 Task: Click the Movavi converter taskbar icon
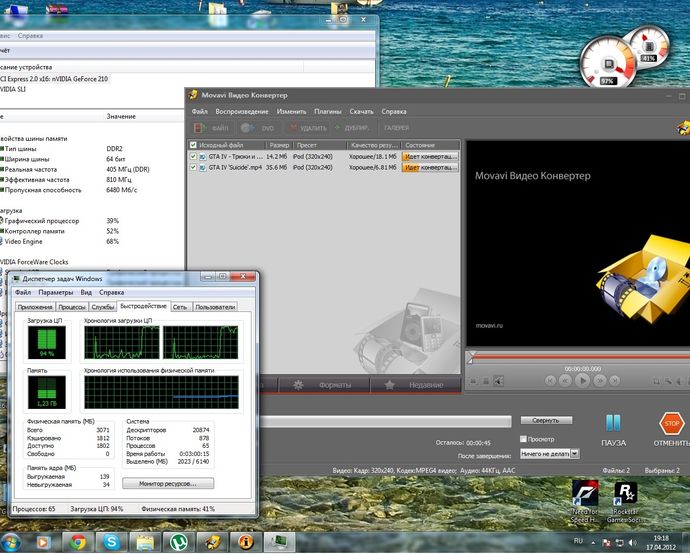tap(213, 542)
